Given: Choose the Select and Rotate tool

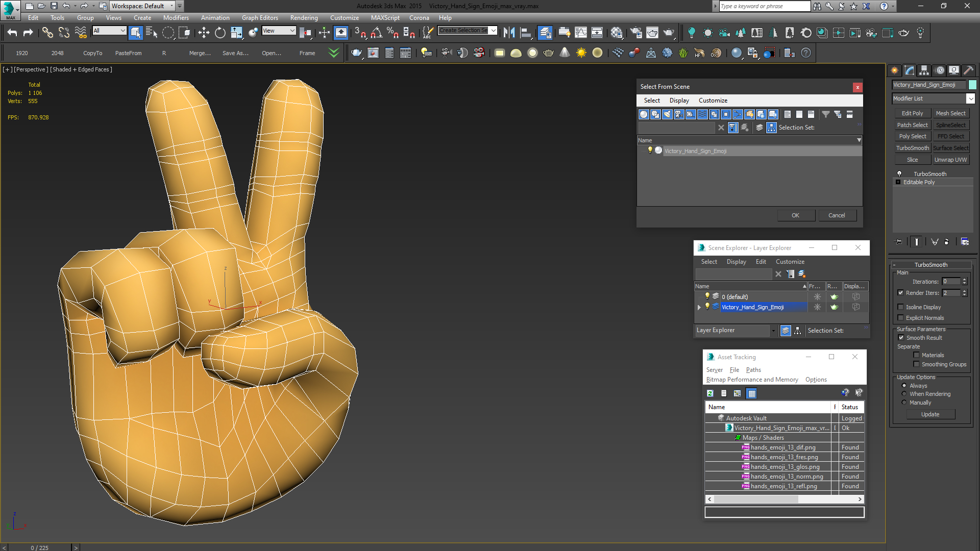Looking at the screenshot, I should pyautogui.click(x=220, y=33).
